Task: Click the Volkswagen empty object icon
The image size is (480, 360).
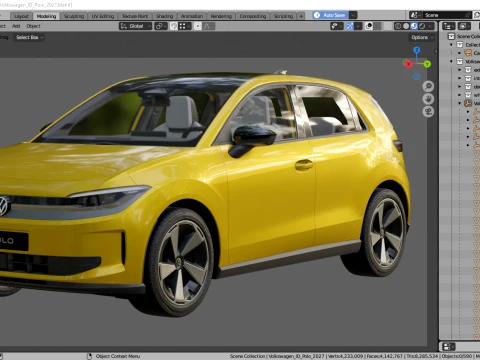Action: [468, 103]
